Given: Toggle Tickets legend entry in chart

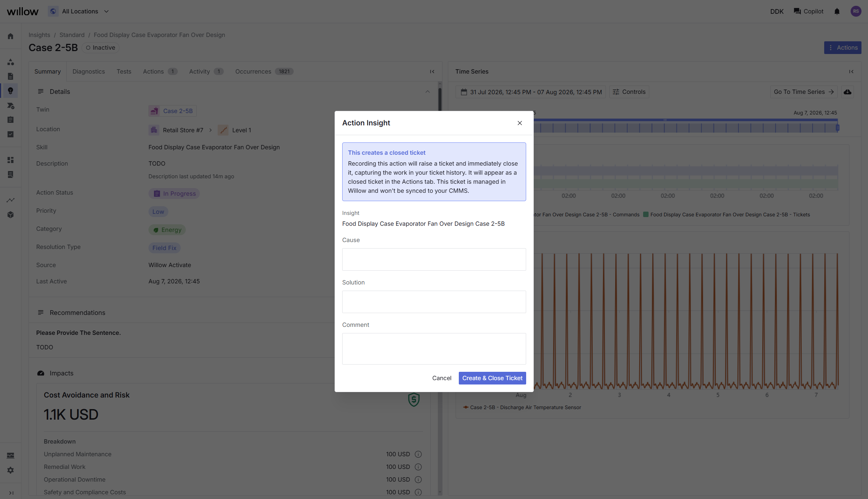Looking at the screenshot, I should (726, 215).
